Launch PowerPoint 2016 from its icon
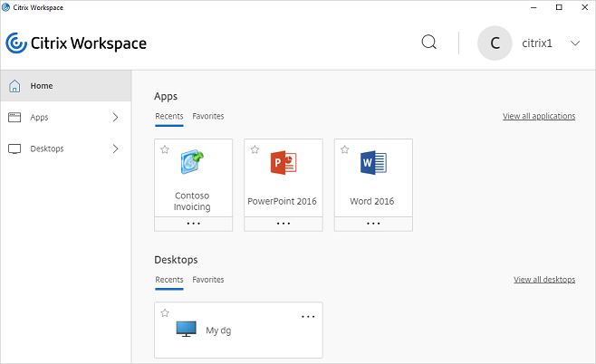The height and width of the screenshot is (364, 596). [284, 163]
